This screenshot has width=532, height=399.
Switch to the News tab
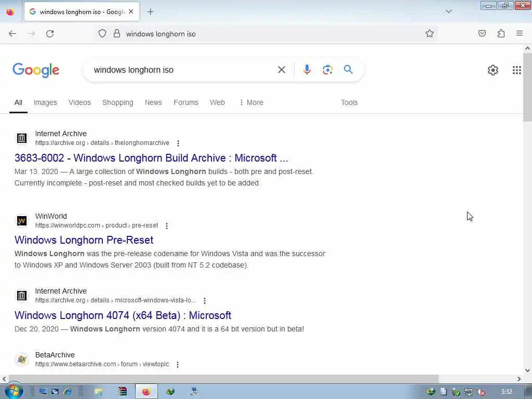click(x=153, y=102)
